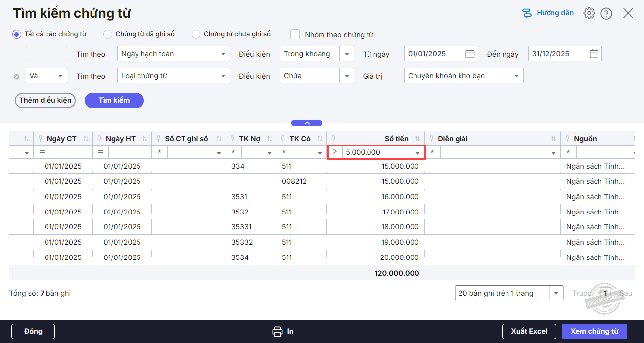Collapse the search conditions panel
The width and height of the screenshot is (644, 343).
tap(307, 123)
